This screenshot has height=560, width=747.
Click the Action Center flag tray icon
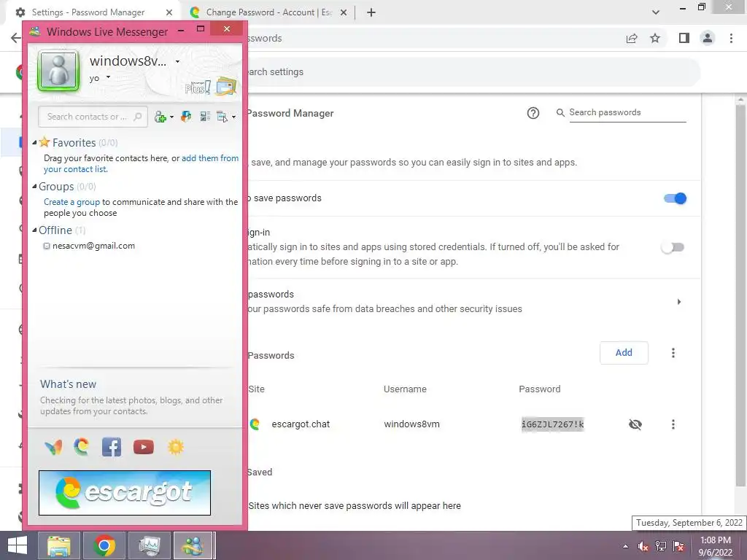(678, 546)
